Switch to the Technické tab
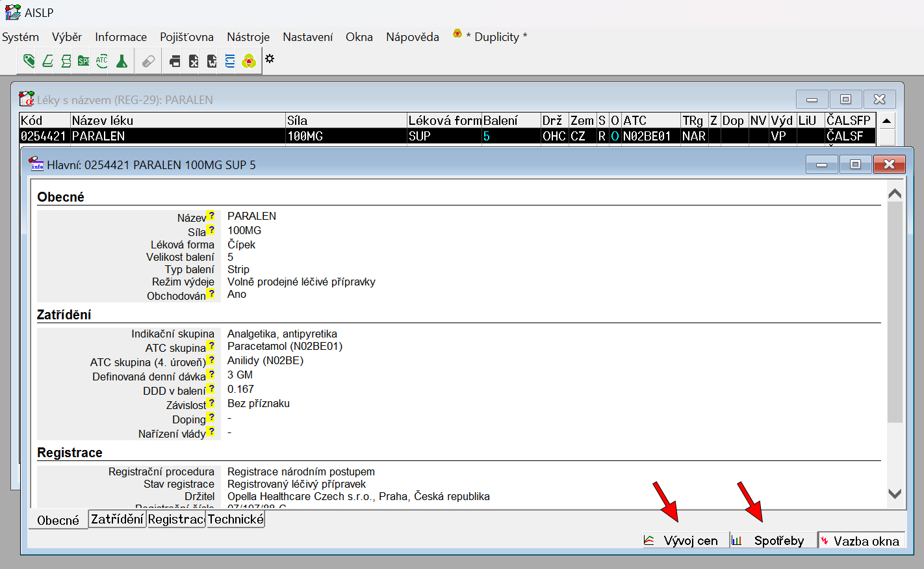This screenshot has height=569, width=924. click(x=236, y=519)
